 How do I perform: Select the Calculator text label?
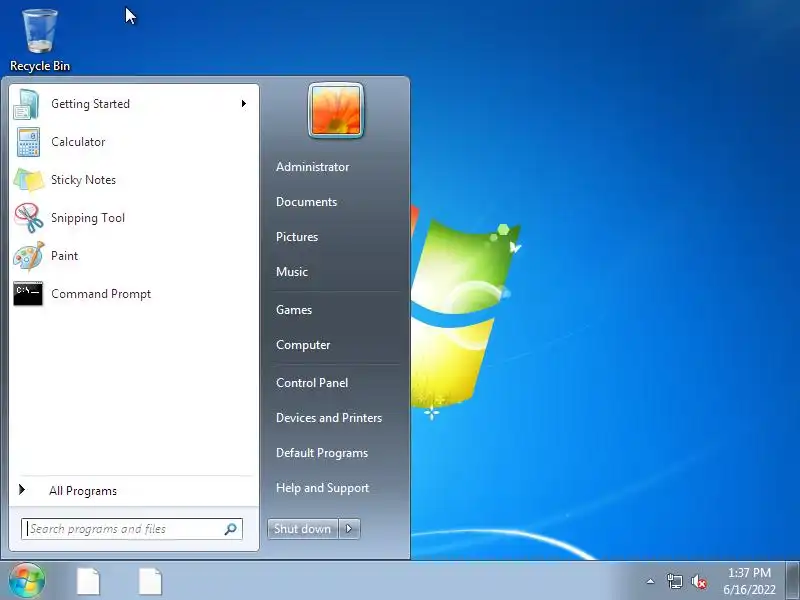78,142
